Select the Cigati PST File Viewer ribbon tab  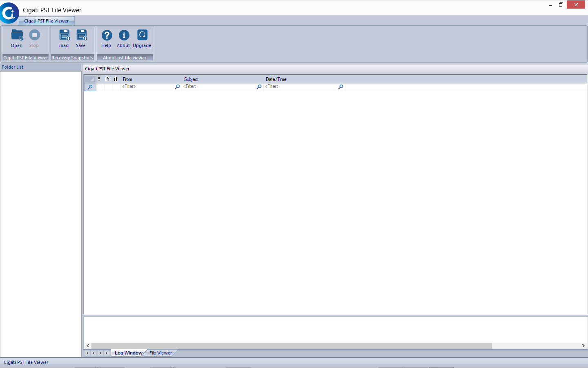tap(47, 21)
